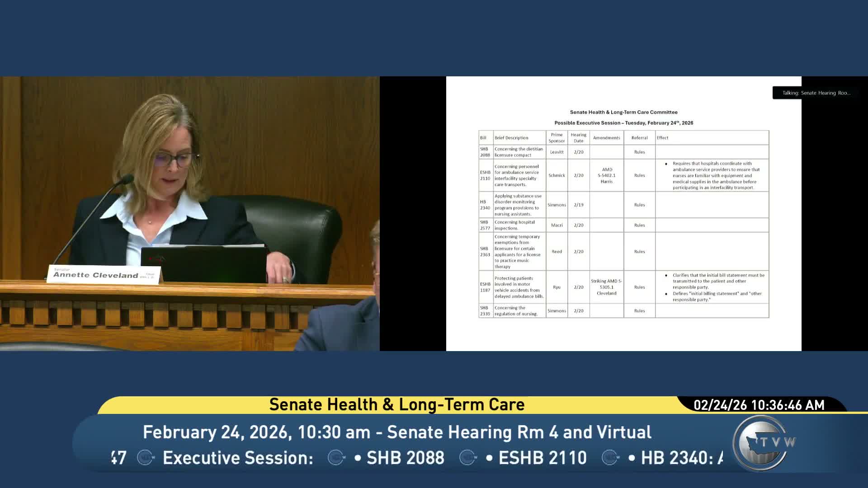
Task: Click ticker logo before ESHB 2110
Action: click(468, 458)
